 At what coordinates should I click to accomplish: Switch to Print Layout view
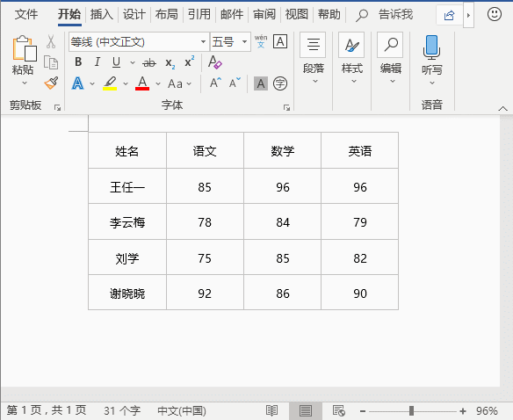306,410
